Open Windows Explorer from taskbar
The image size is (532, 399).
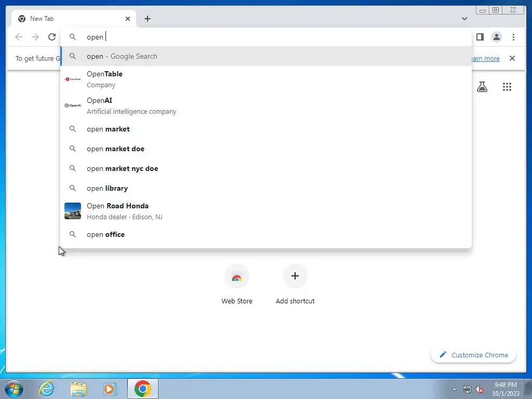tap(78, 389)
